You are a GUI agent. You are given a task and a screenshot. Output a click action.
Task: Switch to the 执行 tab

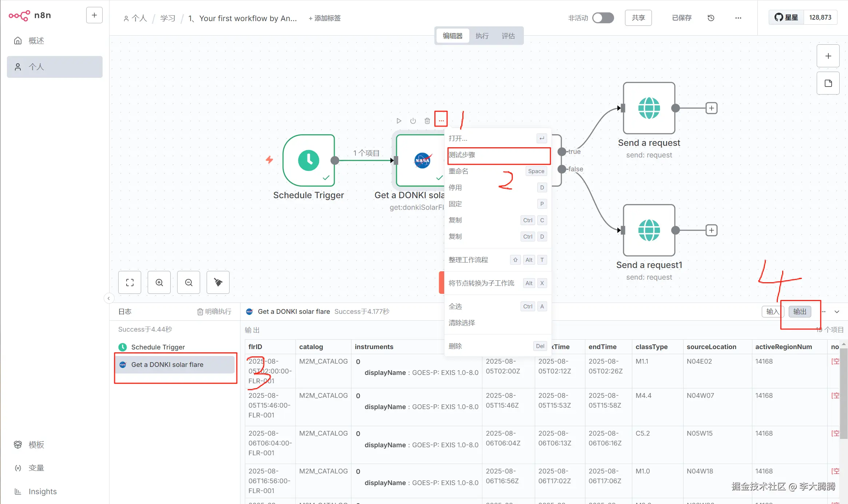[x=482, y=36]
